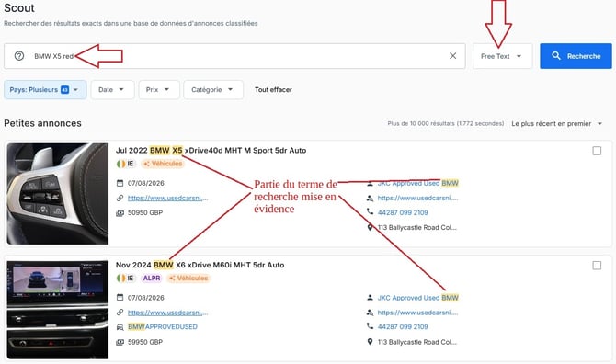
Task: Click the calendar icon beside the X5 listing date
Action: pos(120,183)
